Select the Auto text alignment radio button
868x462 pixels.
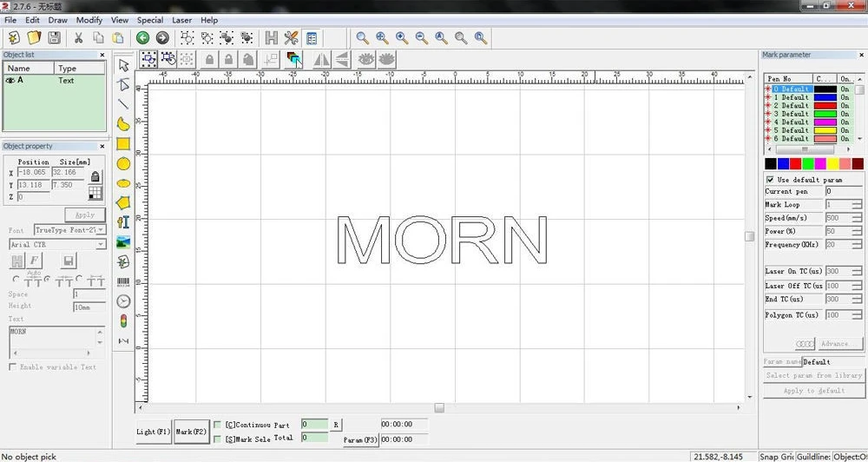point(16,280)
